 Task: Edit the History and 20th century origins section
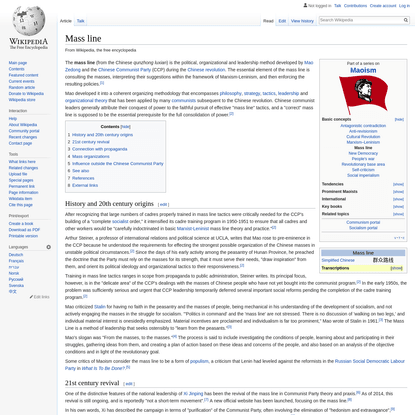163,205
